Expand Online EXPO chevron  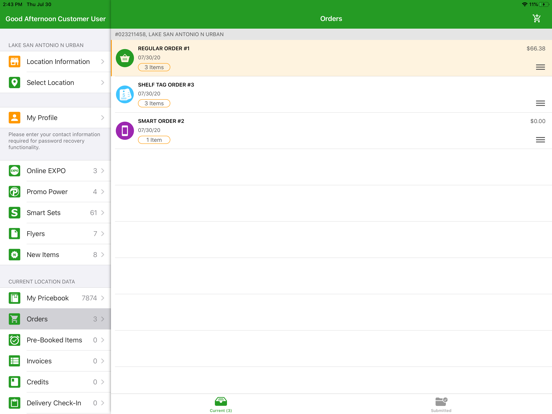pos(102,171)
